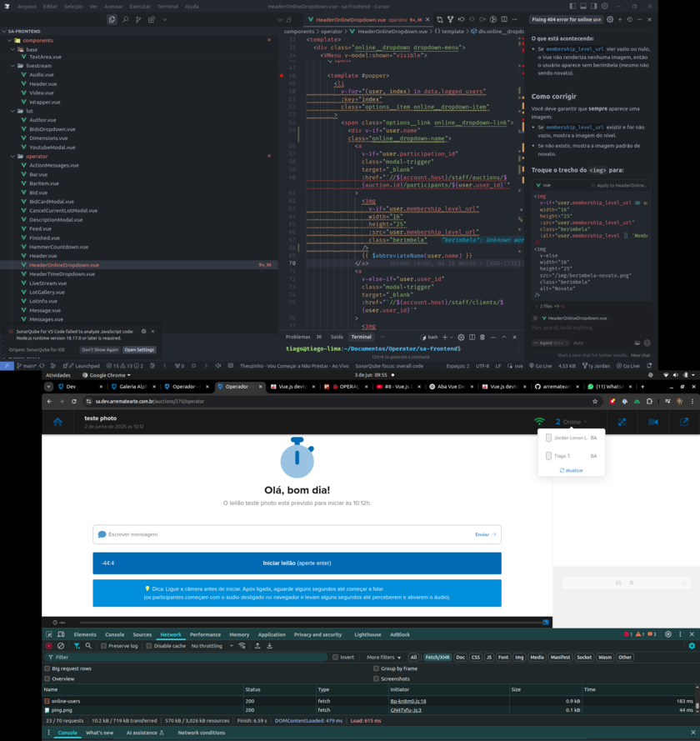This screenshot has height=741, width=700.
Task: Collapse the components folder
Action: [x=9, y=40]
